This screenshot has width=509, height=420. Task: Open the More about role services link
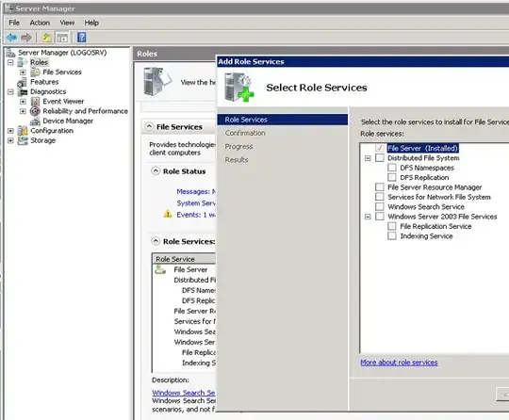[399, 363]
